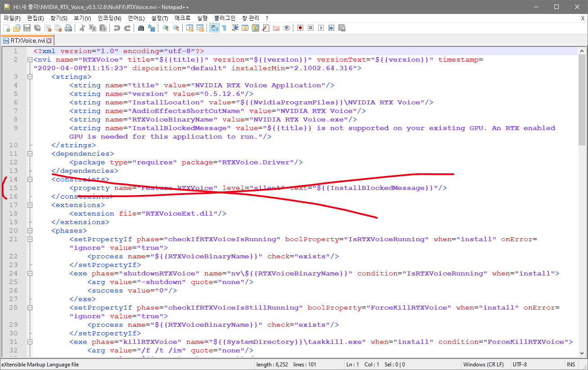Undo the last edit via toolbar arrow

pyautogui.click(x=117, y=28)
